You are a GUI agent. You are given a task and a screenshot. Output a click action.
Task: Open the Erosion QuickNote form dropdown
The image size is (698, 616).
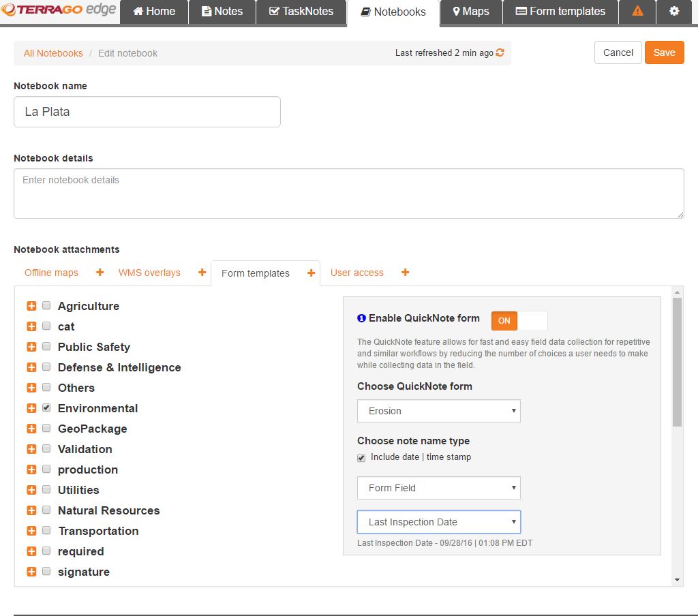click(x=438, y=411)
